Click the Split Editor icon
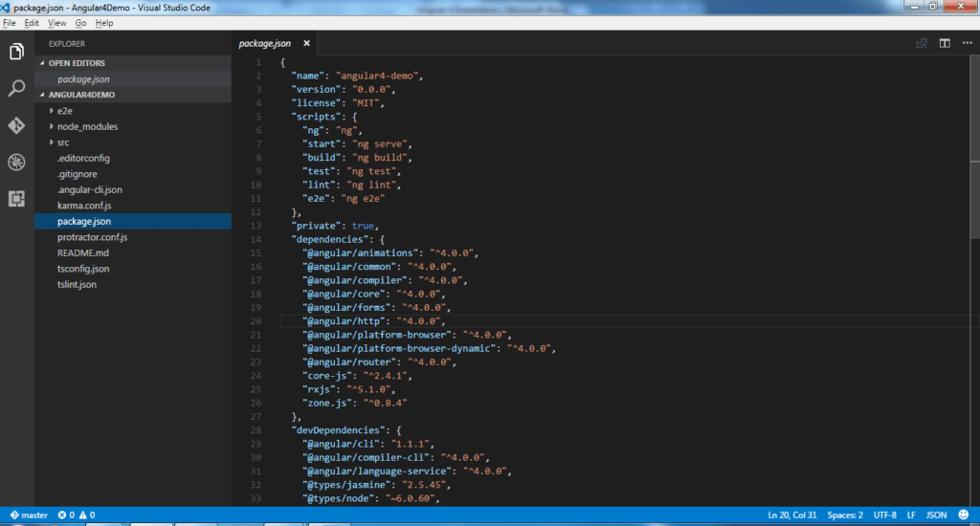980x526 pixels. tap(944, 43)
